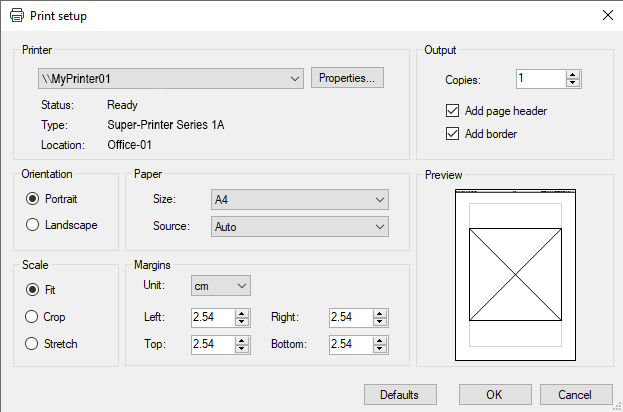This screenshot has height=412, width=623.
Task: Decrease Top margin using down arrow
Action: [242, 348]
